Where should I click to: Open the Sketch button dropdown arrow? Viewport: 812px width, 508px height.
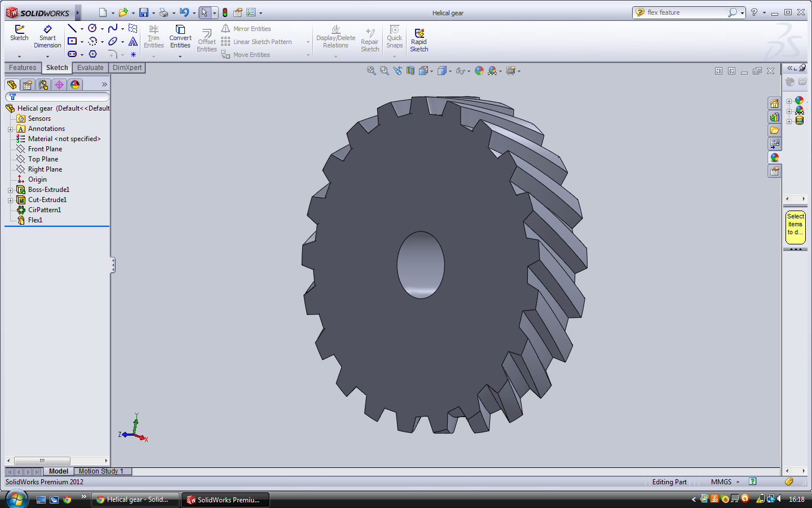pyautogui.click(x=19, y=56)
